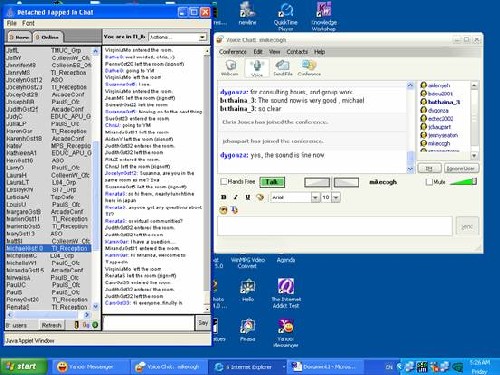Click the green status icon beside Refresh
The height and width of the screenshot is (375, 500).
(95, 325)
